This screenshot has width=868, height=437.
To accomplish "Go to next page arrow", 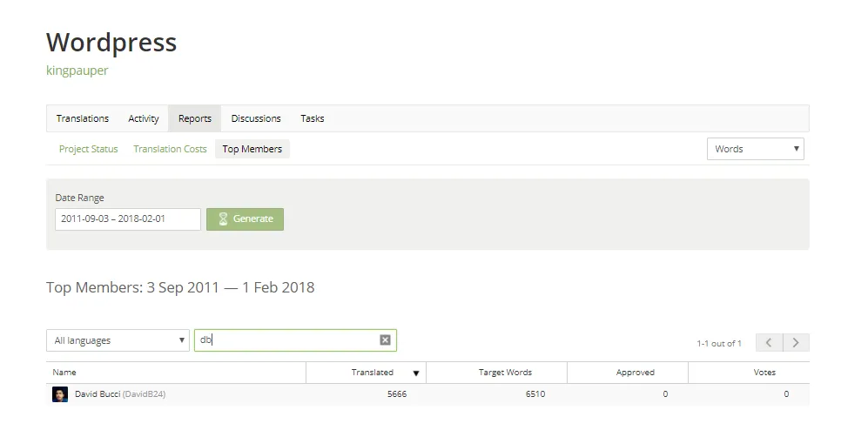I will pyautogui.click(x=796, y=342).
